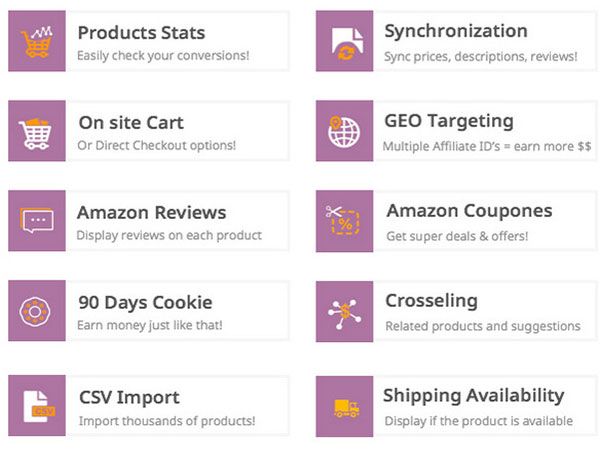
Task: Open the Amazon Reviews speech bubble icon
Action: click(37, 221)
